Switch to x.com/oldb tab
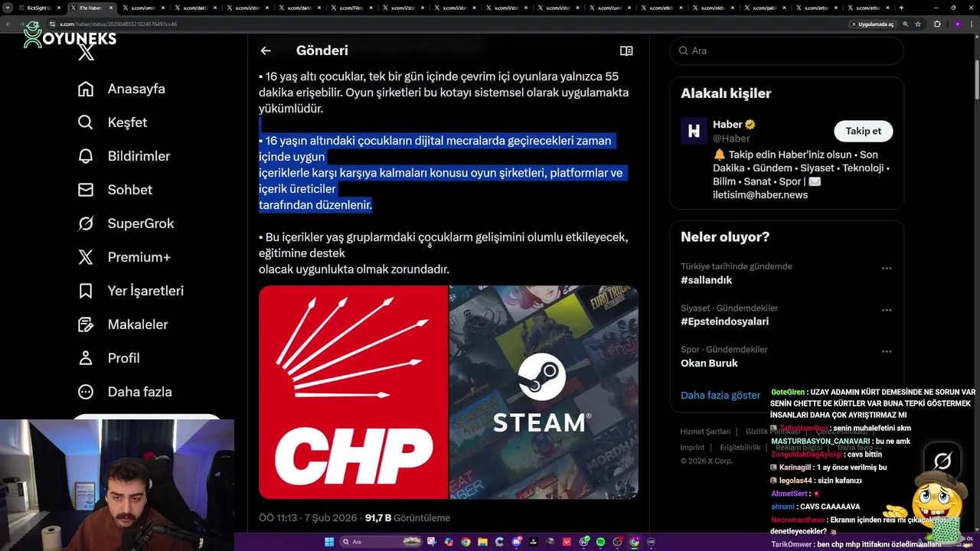980x551 pixels. pos(714,8)
